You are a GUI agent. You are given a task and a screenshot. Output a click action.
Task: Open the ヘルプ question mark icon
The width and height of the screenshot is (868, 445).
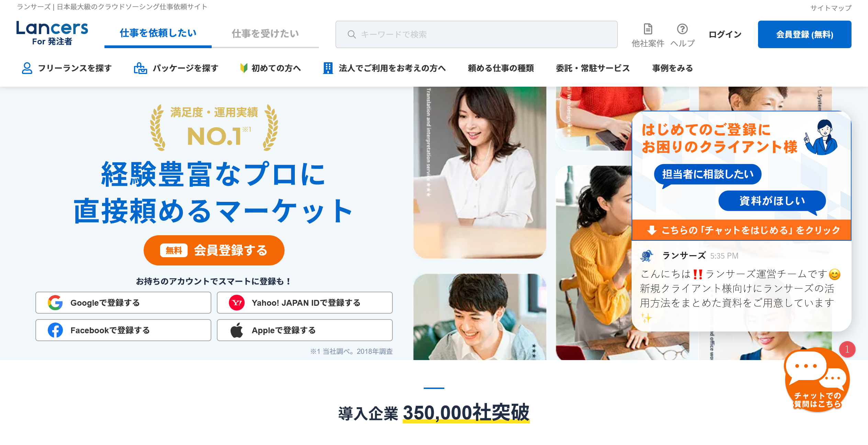pyautogui.click(x=682, y=29)
